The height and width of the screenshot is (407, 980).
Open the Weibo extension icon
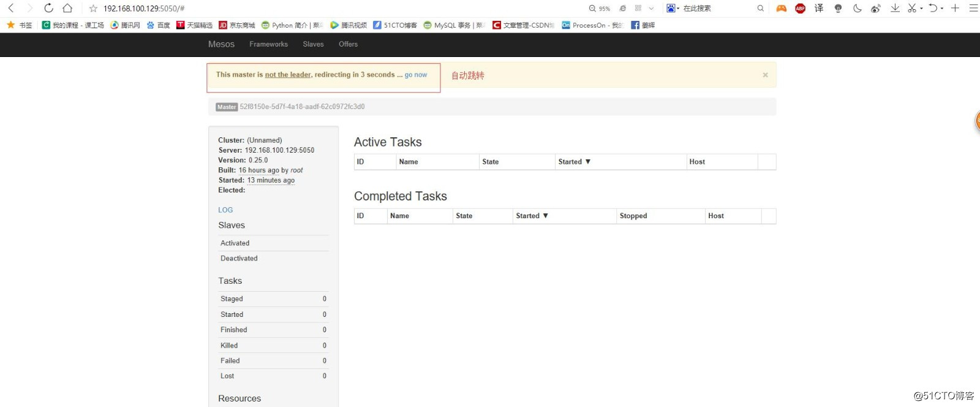pos(876,9)
